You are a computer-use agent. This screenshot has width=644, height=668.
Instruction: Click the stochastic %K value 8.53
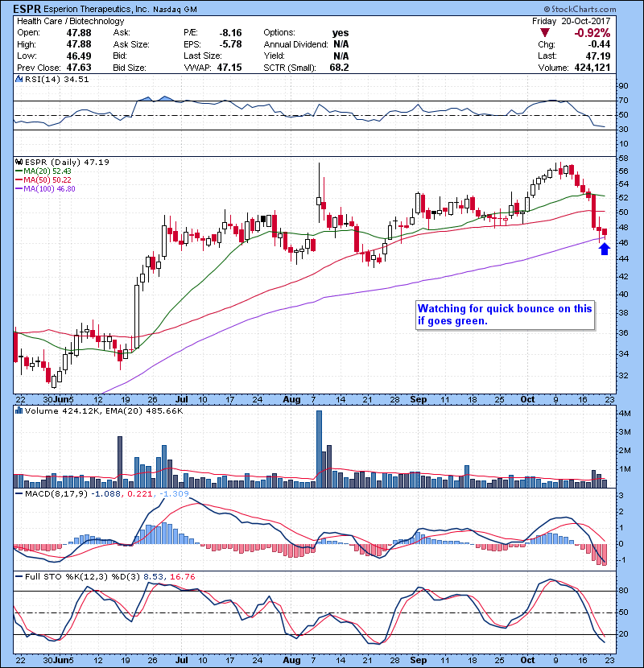tap(154, 577)
